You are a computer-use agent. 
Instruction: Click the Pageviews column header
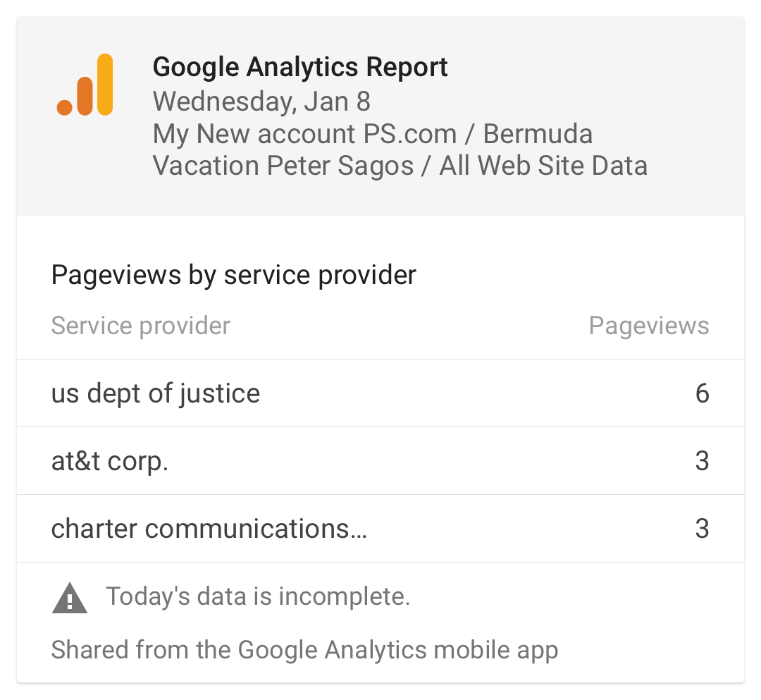coord(649,325)
